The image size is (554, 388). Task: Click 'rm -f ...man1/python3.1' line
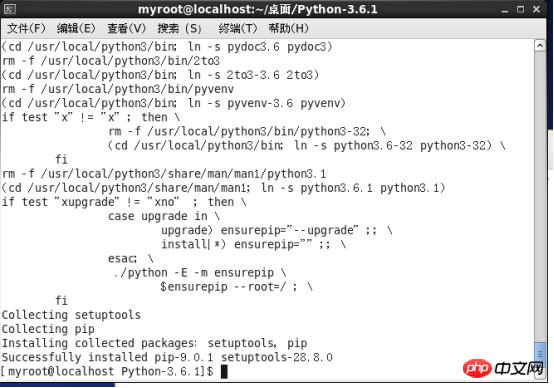pos(164,174)
